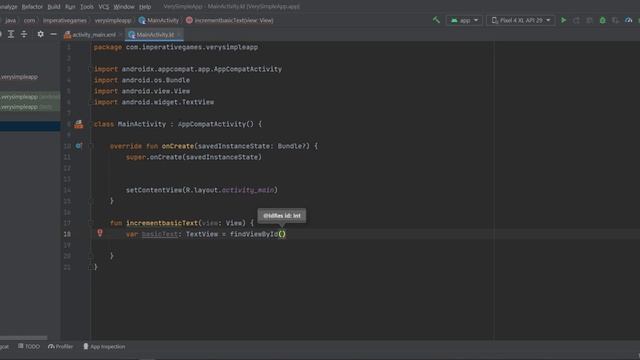Click the Profiler icon in bottom bar
640x360 pixels.
[x=51, y=347]
